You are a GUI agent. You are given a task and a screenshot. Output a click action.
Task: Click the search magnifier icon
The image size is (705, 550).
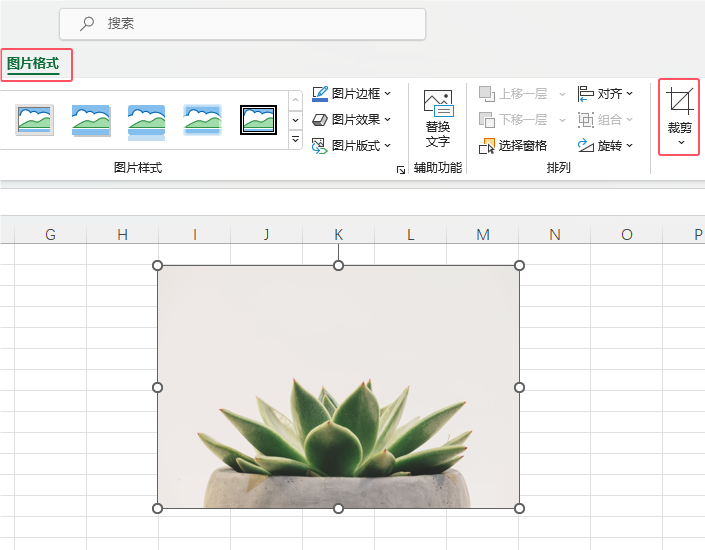87,23
